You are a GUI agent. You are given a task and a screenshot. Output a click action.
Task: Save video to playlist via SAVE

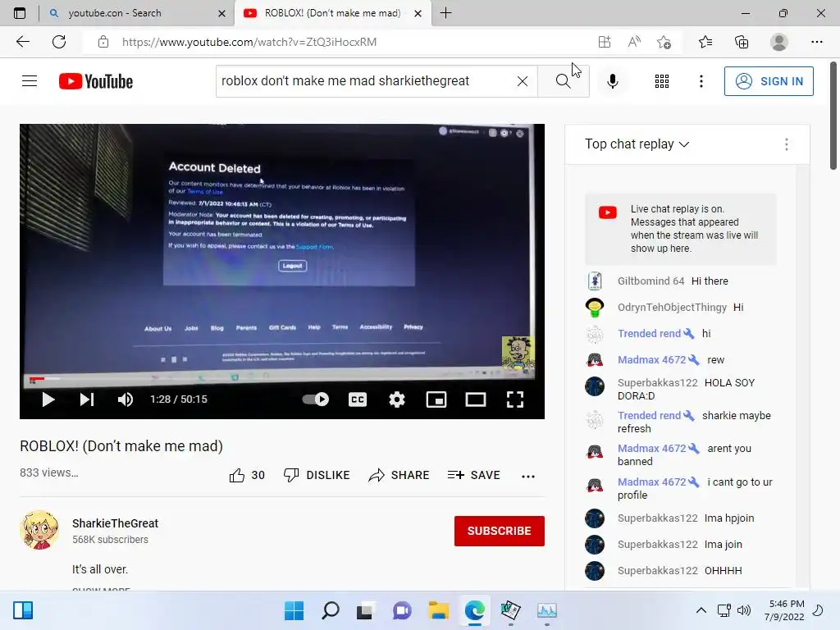click(473, 475)
